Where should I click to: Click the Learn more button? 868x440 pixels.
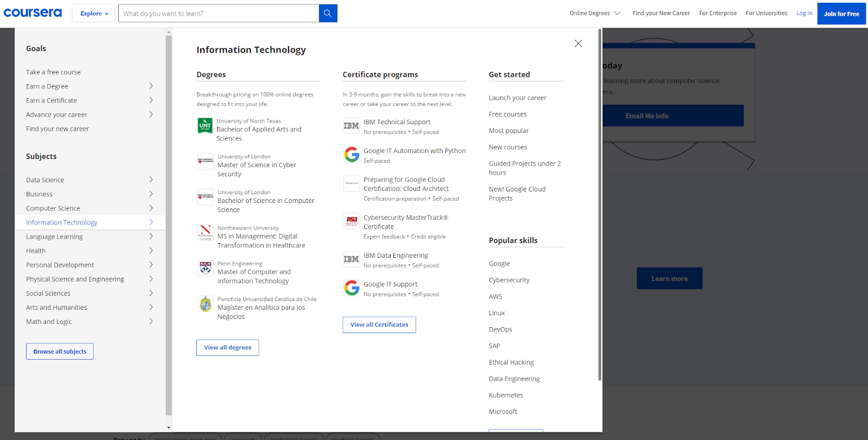tap(669, 278)
